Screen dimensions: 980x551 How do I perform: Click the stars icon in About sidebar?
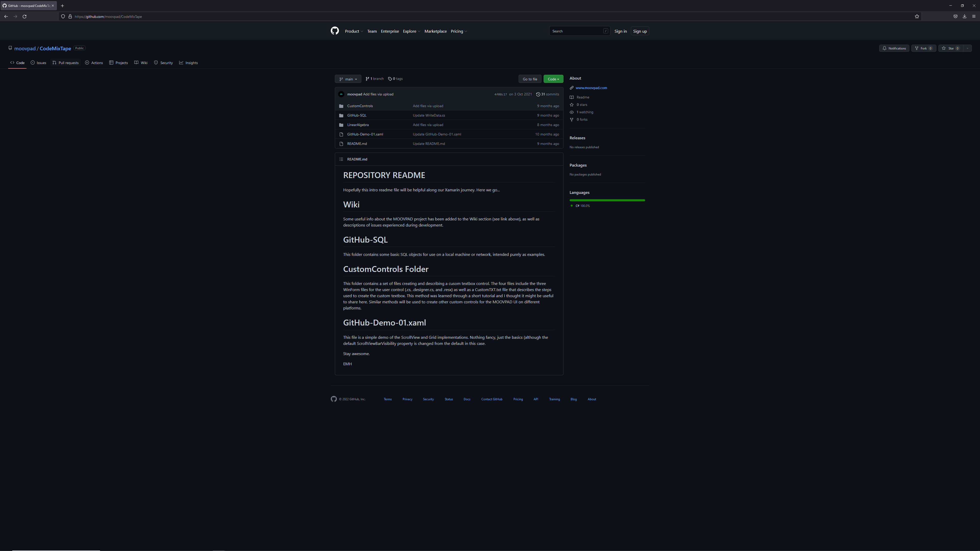coord(571,105)
